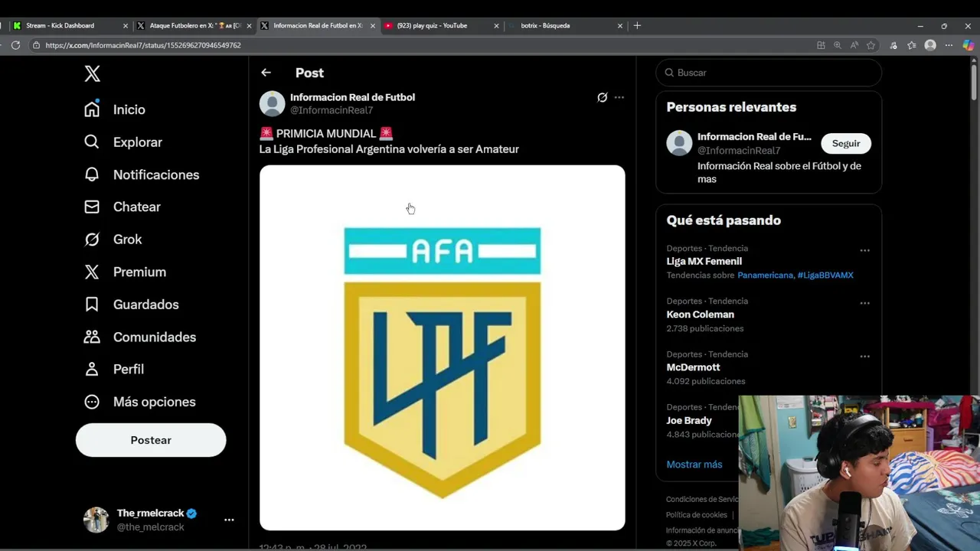This screenshot has height=551, width=980.
Task: Switch to botrix - Búsqueda tab
Action: [x=565, y=25]
